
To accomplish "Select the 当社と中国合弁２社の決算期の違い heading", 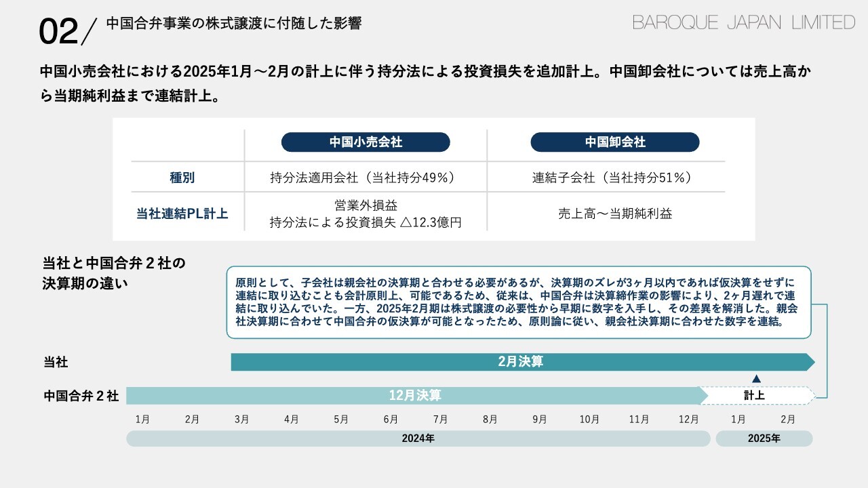I will pos(114,272).
